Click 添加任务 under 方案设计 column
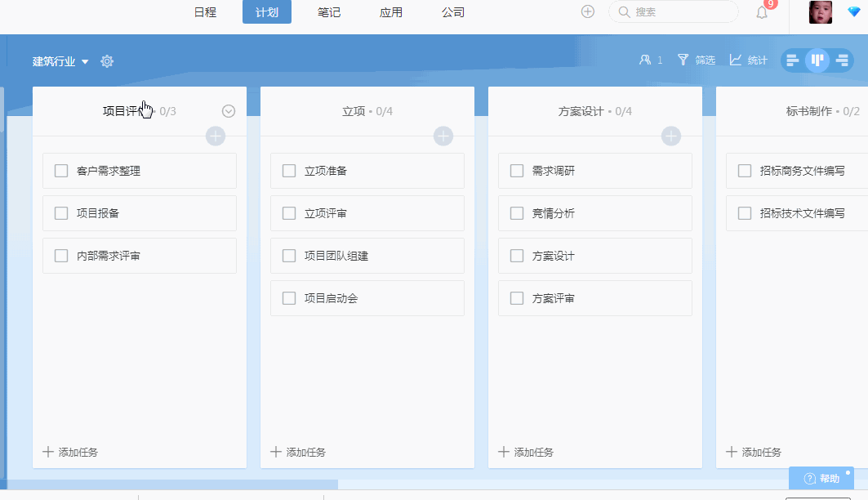 coord(526,452)
